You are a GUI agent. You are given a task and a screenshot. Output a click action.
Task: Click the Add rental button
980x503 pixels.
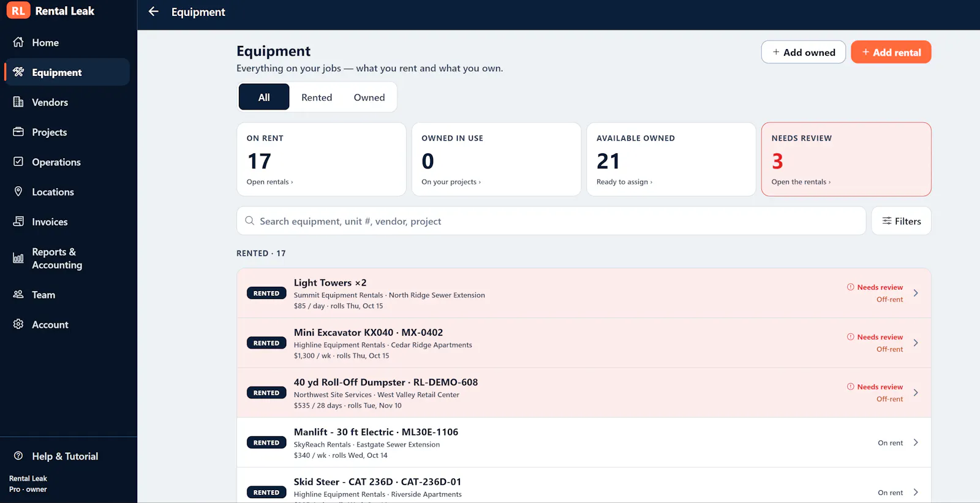(x=891, y=52)
